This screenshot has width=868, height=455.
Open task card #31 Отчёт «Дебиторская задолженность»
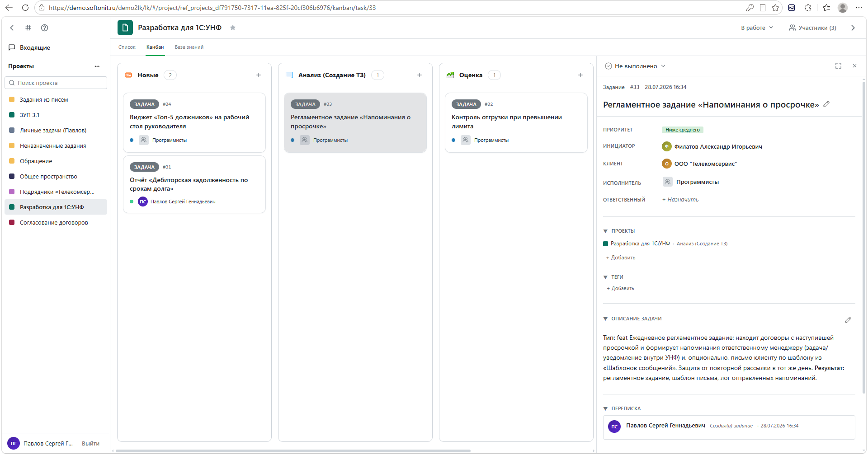coord(194,184)
